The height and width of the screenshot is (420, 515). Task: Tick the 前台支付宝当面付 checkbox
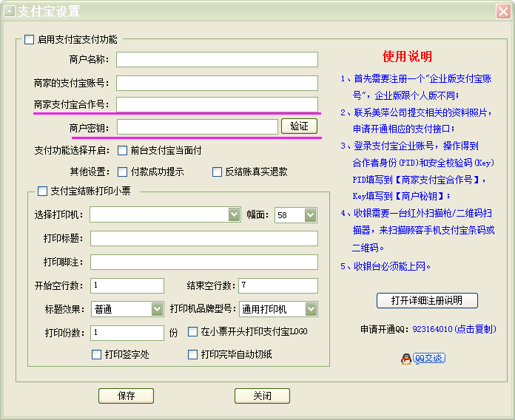[123, 151]
